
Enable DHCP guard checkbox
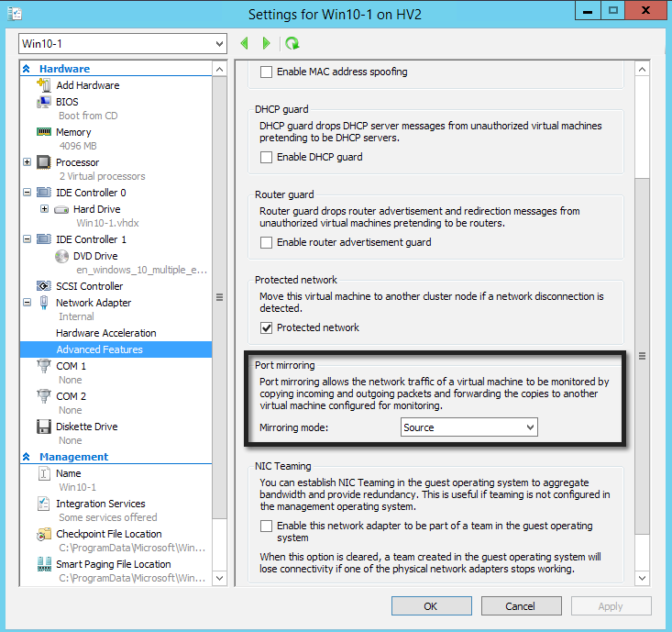coord(266,157)
